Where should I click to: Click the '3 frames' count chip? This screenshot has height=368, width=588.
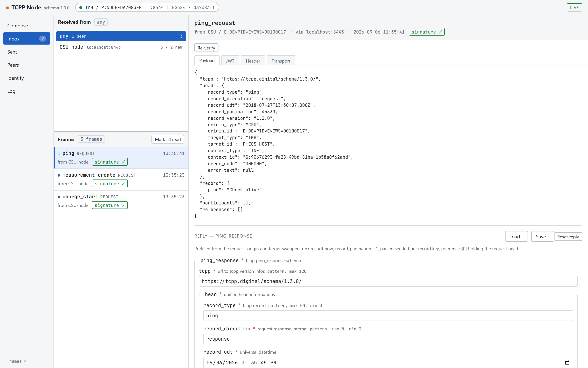click(x=91, y=139)
